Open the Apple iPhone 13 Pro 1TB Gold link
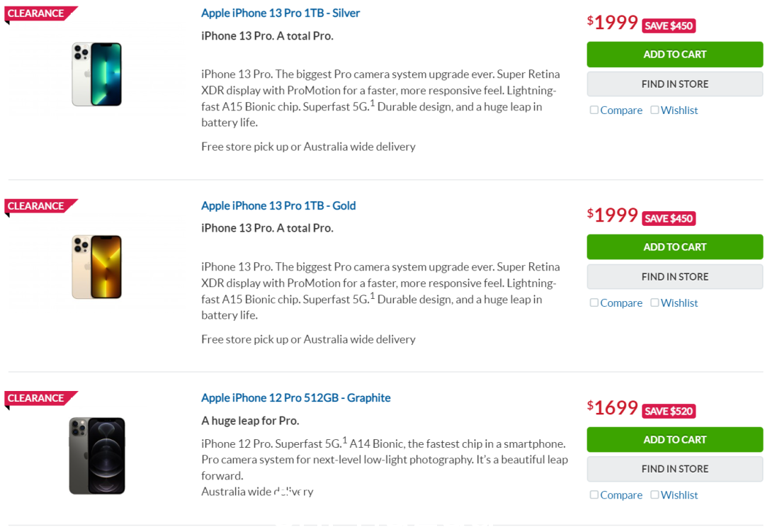The height and width of the screenshot is (532, 765). pos(278,205)
